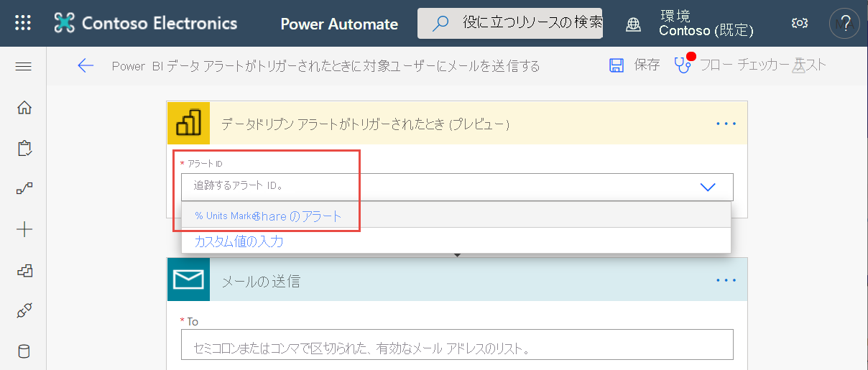Click the flow title text
Screen dimensions: 868x370
click(x=325, y=66)
